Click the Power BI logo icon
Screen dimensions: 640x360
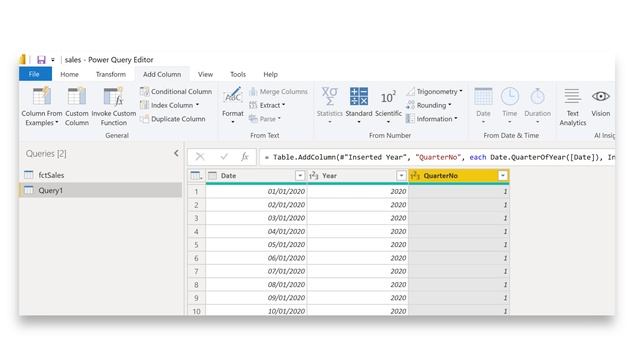[23, 60]
